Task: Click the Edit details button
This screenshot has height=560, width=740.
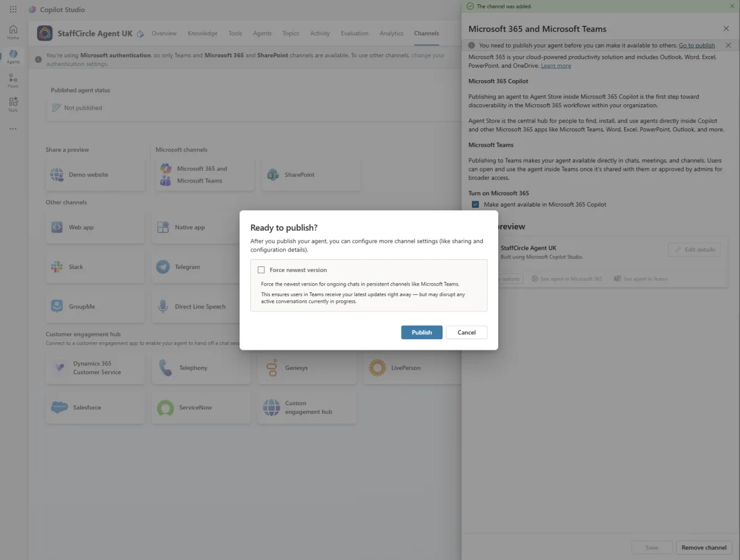Action: [694, 250]
